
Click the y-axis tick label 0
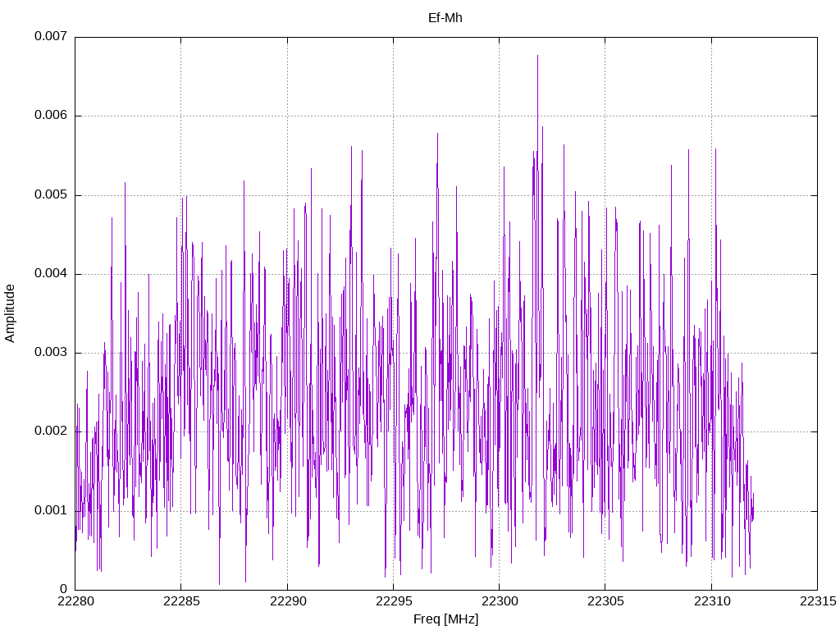point(64,589)
